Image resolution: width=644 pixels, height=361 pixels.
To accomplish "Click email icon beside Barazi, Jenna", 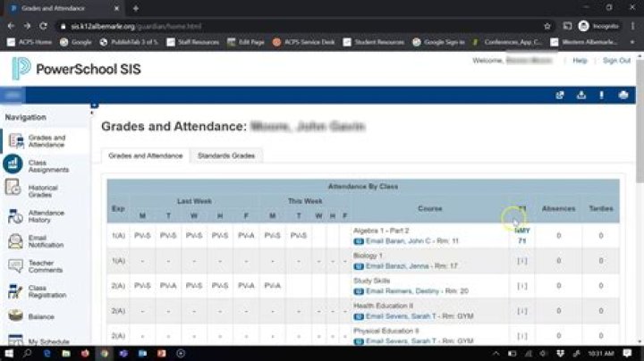I will pyautogui.click(x=359, y=266).
